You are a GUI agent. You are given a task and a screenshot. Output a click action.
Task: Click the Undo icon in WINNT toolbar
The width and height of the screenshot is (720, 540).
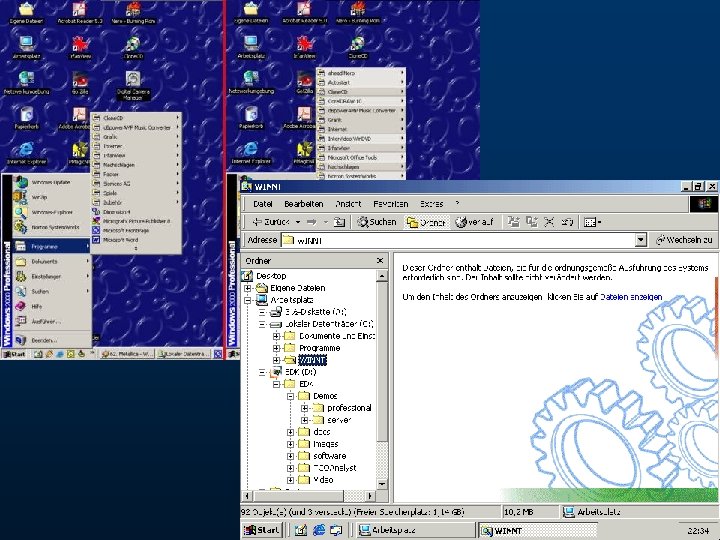click(567, 222)
